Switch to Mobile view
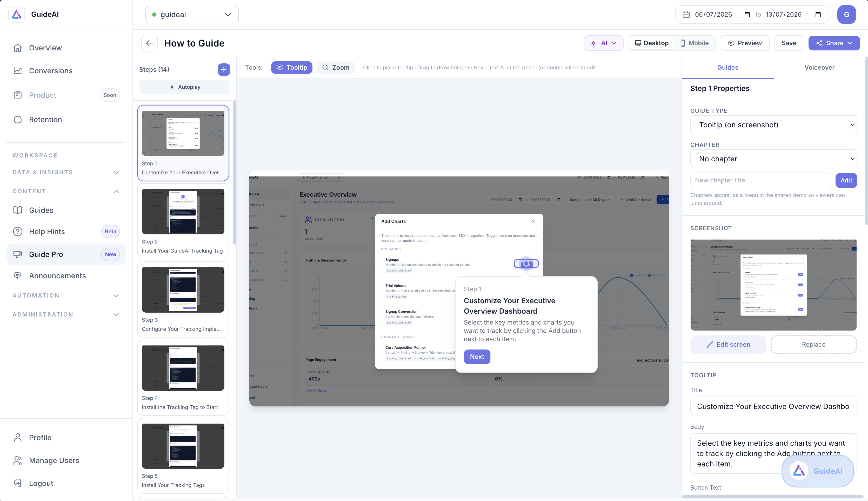 click(x=694, y=43)
